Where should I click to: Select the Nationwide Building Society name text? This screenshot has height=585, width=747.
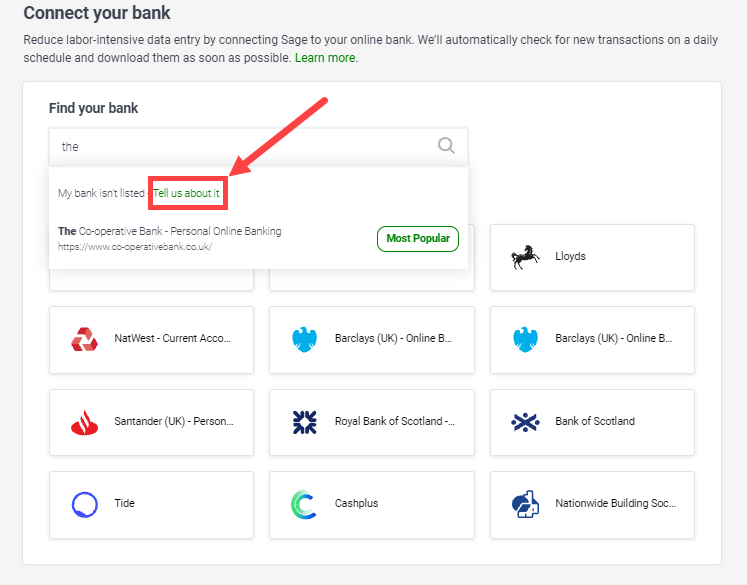coord(614,504)
